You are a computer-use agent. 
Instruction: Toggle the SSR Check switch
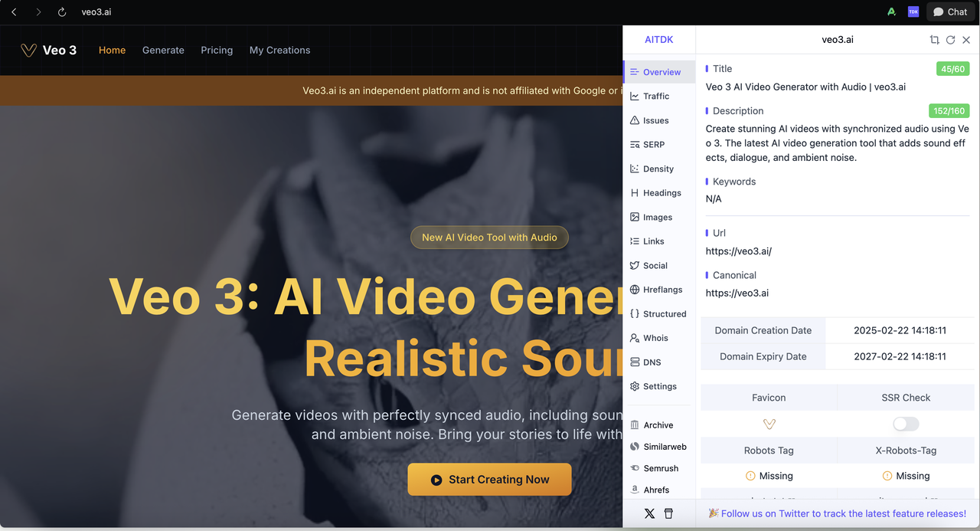906,424
